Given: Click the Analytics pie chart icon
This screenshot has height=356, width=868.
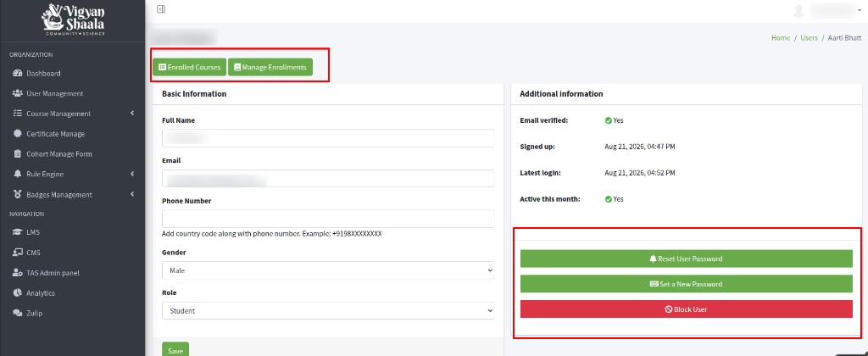Looking at the screenshot, I should click(17, 293).
